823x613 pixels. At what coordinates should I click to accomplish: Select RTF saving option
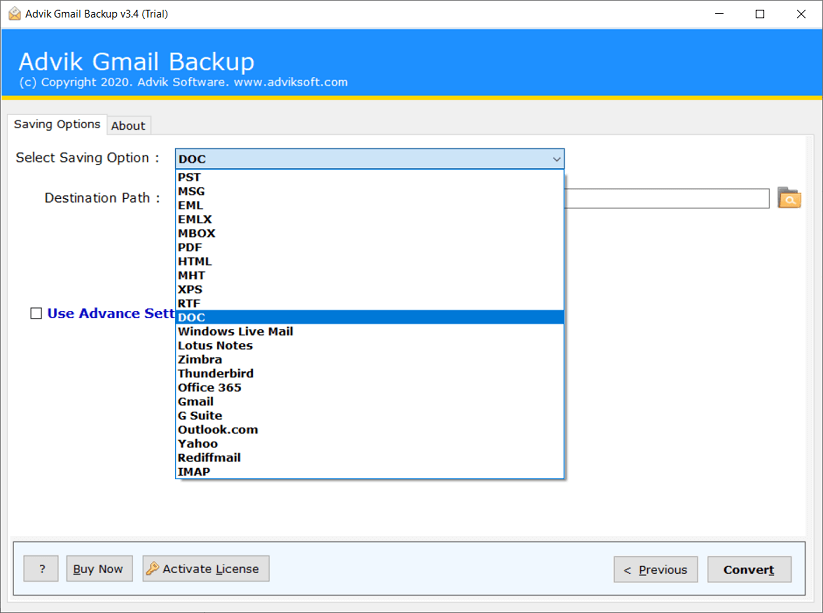370,303
